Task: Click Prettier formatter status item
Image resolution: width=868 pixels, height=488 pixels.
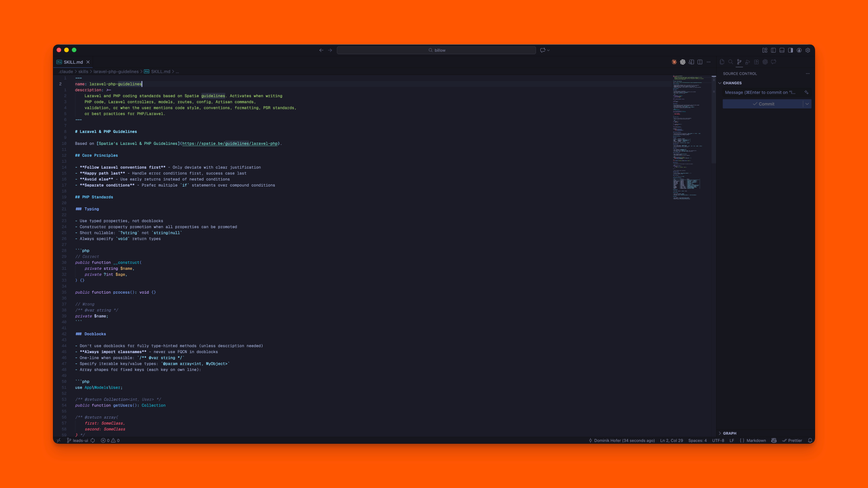Action: click(792, 440)
